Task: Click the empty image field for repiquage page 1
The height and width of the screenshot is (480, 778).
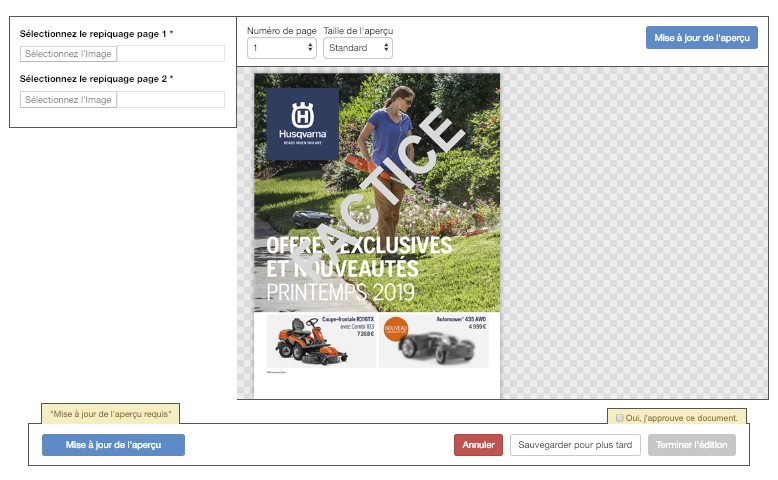Action: click(x=171, y=54)
